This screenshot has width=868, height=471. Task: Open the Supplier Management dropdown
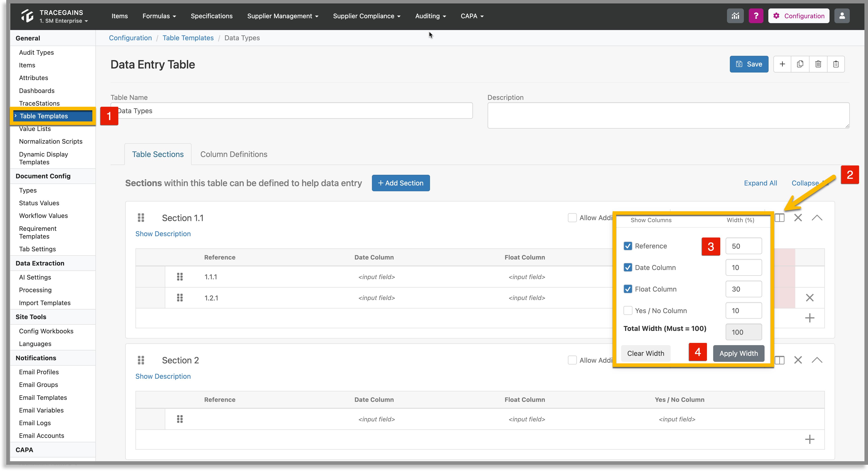pyautogui.click(x=283, y=16)
